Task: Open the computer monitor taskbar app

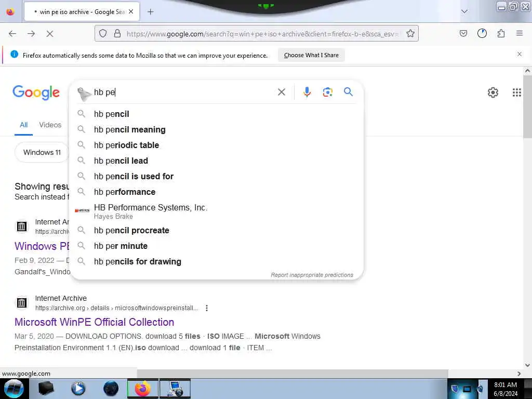Action: point(175,389)
